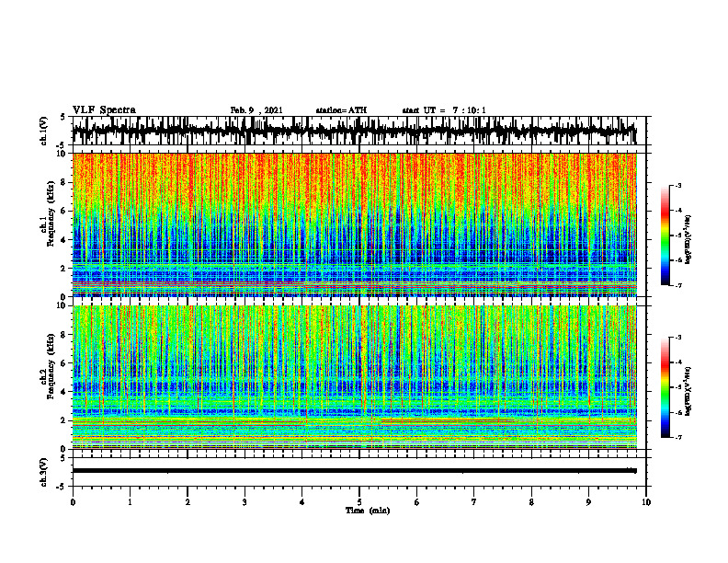Select the ch.2 spectrogram colorbar
Viewport: 728px width, 563px height.
(665, 387)
